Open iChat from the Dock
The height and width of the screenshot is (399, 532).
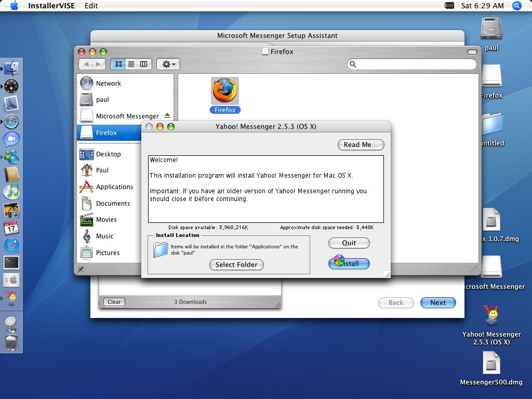click(11, 139)
